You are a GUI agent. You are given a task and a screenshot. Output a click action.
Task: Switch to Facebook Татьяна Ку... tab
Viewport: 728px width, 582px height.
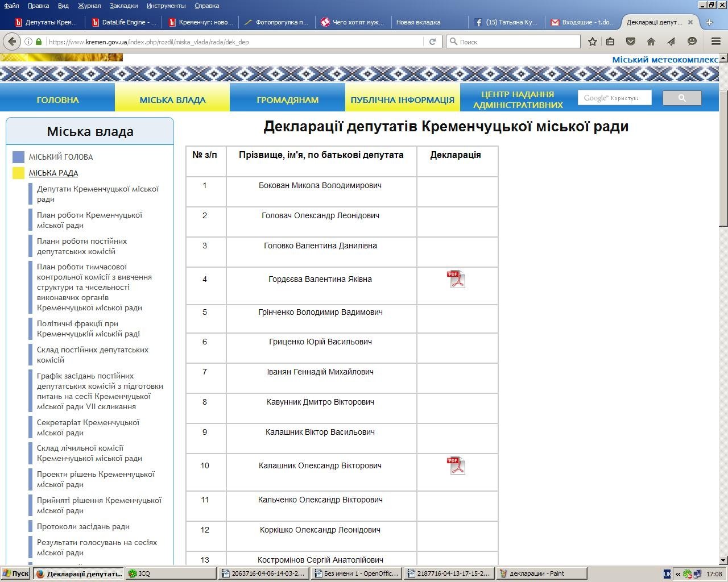pyautogui.click(x=507, y=22)
